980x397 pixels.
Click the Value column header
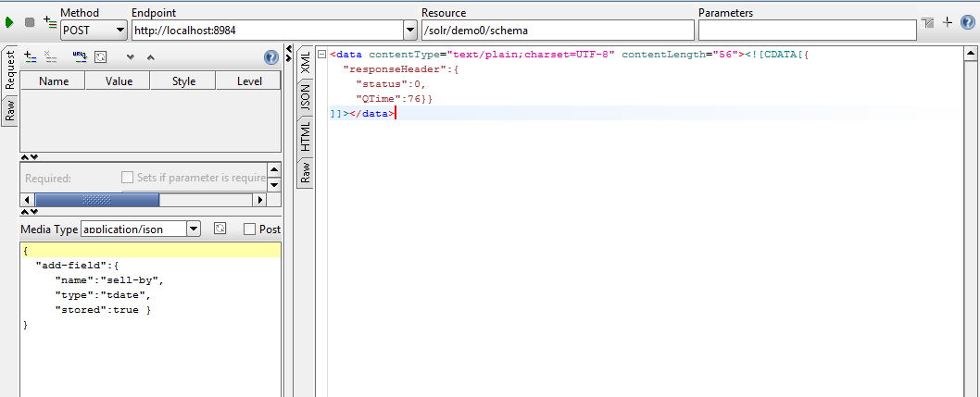click(119, 81)
